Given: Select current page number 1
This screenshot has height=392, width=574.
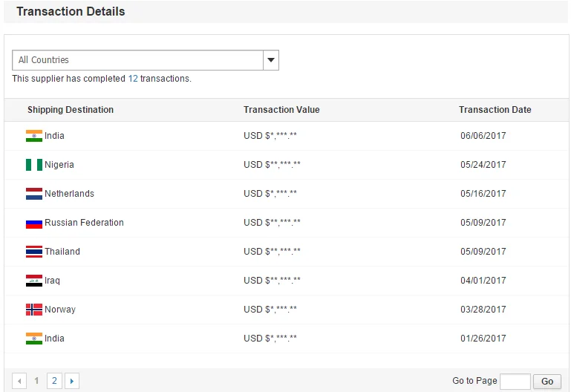Looking at the screenshot, I should [x=36, y=381].
